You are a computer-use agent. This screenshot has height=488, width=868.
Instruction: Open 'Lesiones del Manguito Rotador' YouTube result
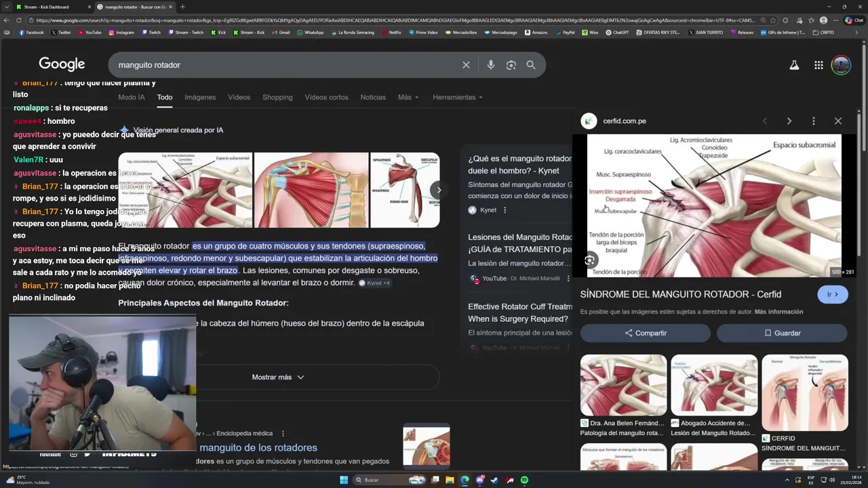(520, 243)
